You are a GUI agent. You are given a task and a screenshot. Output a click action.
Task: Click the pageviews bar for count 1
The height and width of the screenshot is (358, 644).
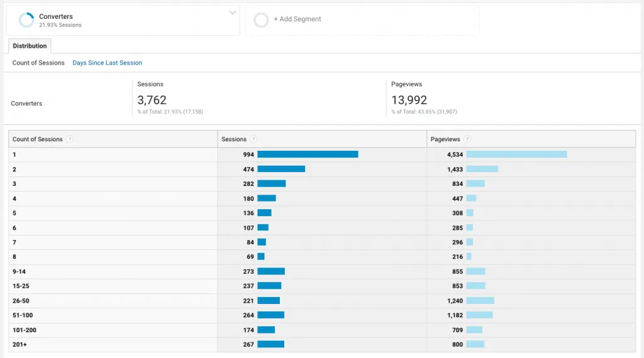click(517, 154)
